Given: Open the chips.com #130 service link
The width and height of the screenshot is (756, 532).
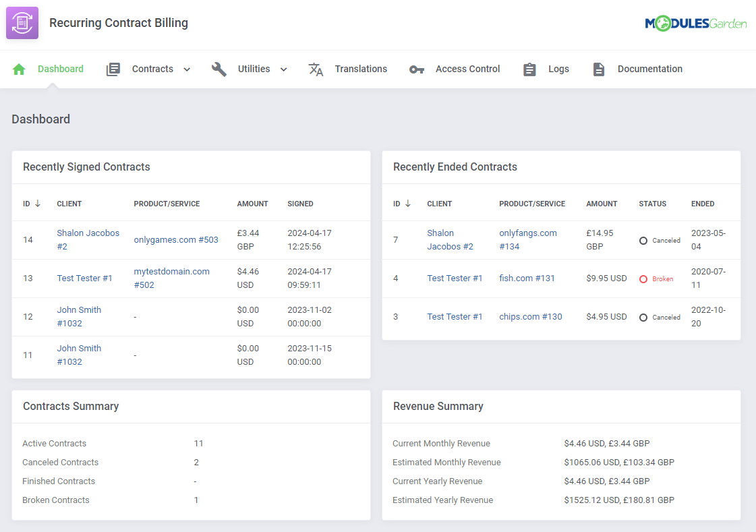Looking at the screenshot, I should point(530,317).
